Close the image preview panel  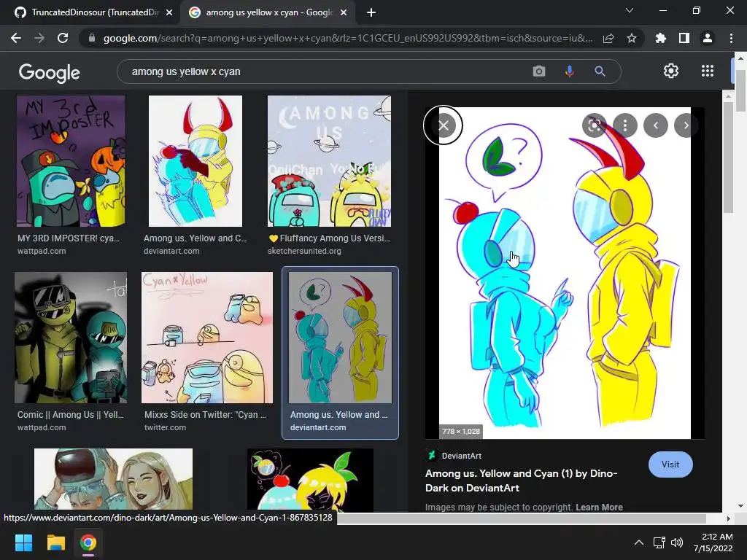(444, 125)
